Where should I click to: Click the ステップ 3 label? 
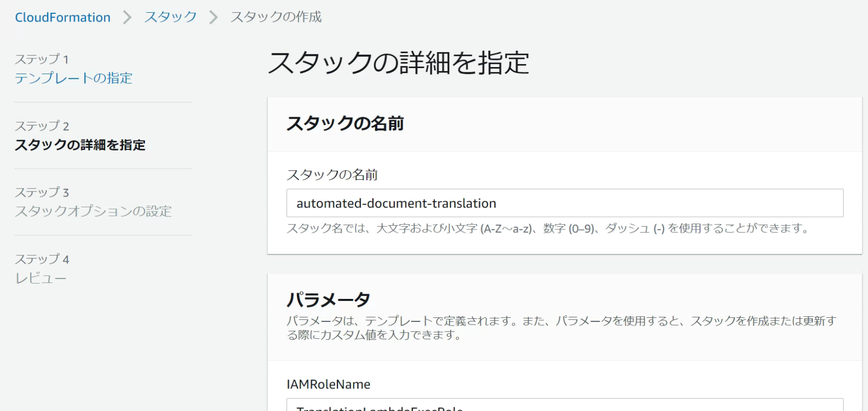pos(41,192)
